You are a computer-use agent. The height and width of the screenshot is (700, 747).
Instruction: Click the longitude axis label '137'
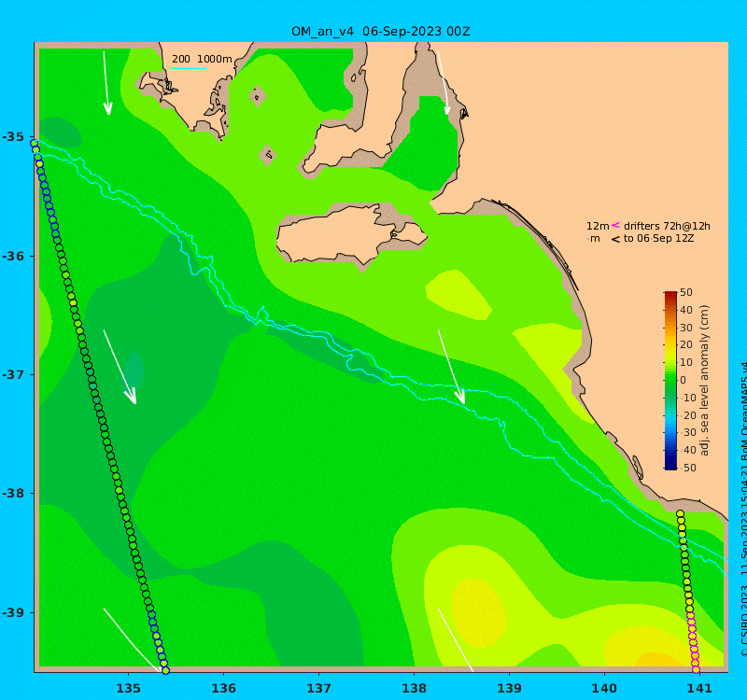318,688
